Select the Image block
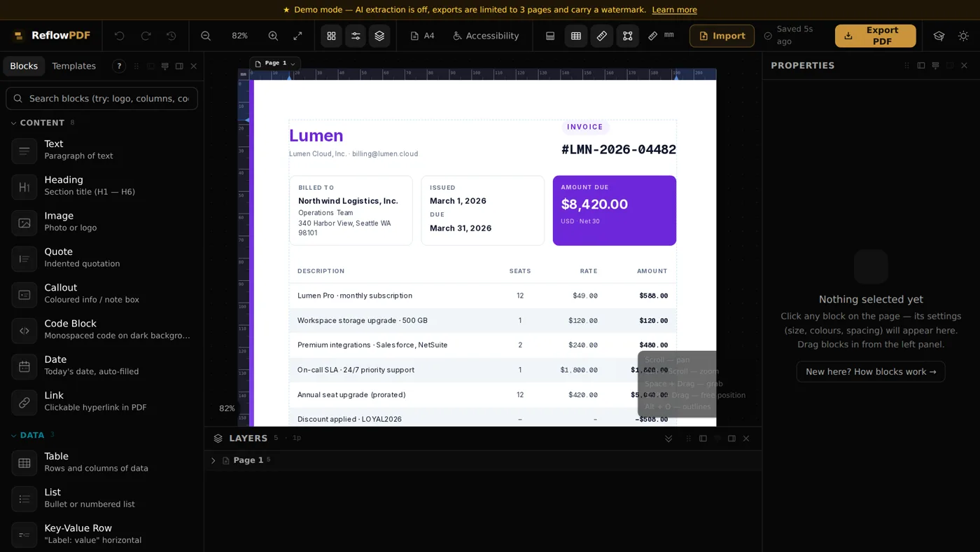The width and height of the screenshot is (980, 552). point(101,221)
